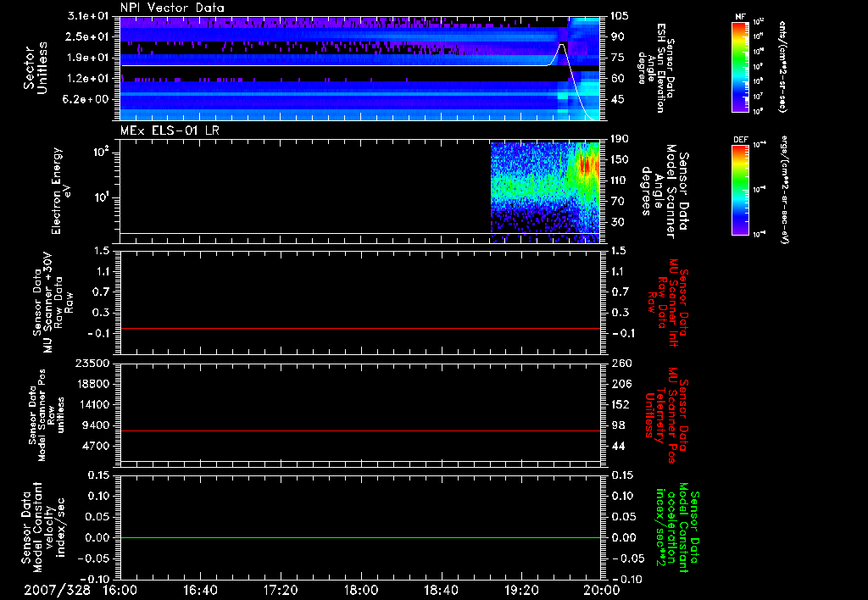
Task: Select the 'Model Scanner Pos Raw' axis label
Action: point(47,415)
